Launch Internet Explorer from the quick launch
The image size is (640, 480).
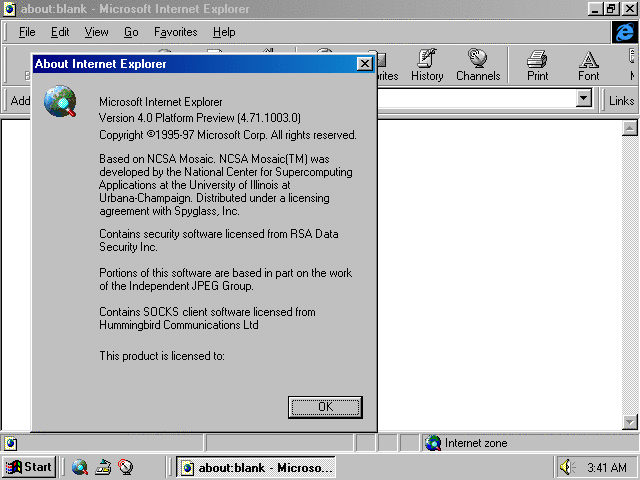(x=80, y=467)
